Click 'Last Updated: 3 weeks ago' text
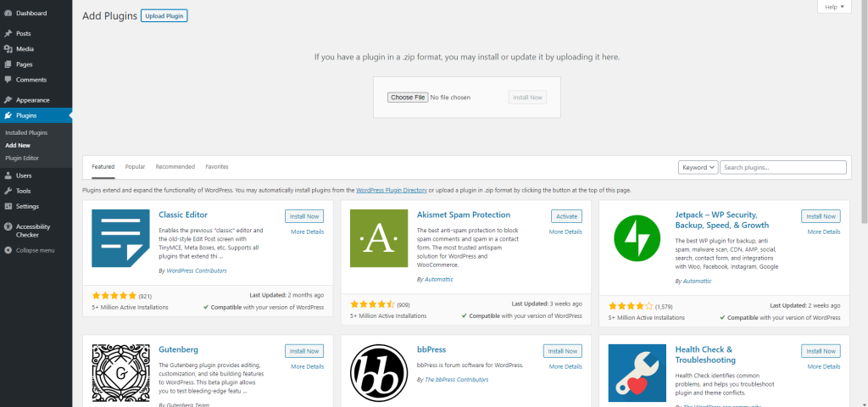This screenshot has width=868, height=407. point(547,304)
